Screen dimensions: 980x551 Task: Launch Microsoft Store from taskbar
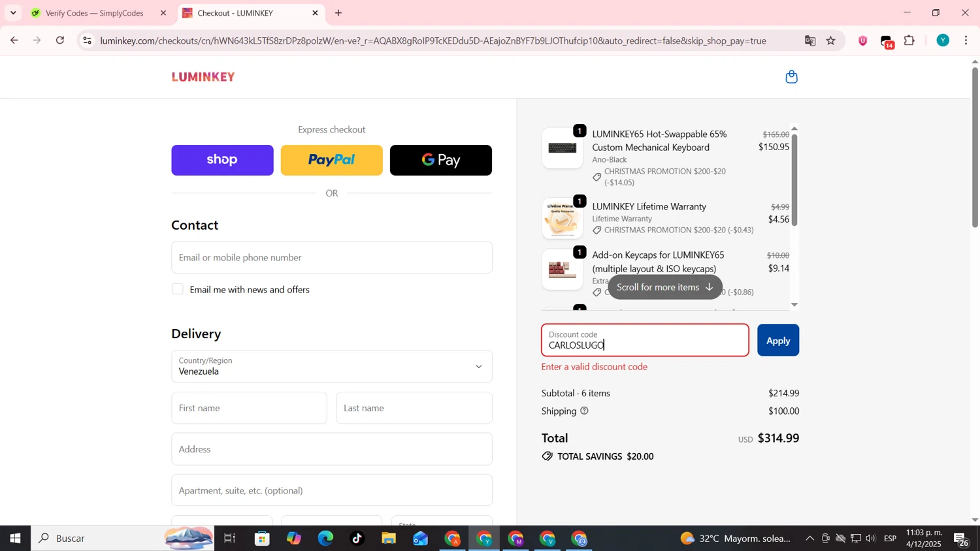point(263,539)
